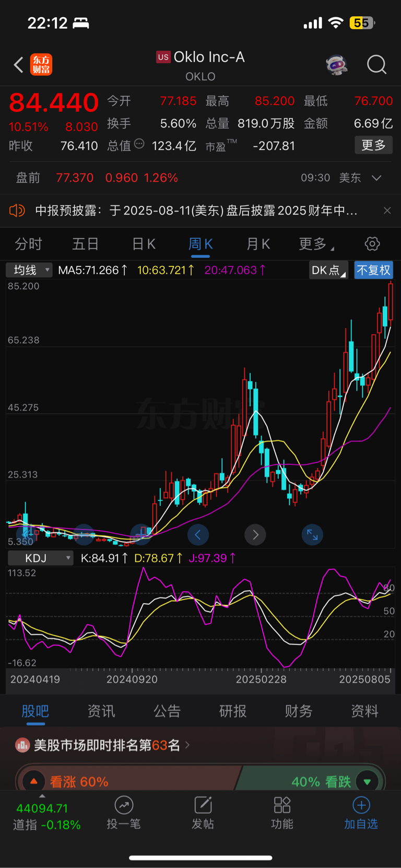Expand the 更多 chart period menu
The image size is (401, 868).
(316, 244)
